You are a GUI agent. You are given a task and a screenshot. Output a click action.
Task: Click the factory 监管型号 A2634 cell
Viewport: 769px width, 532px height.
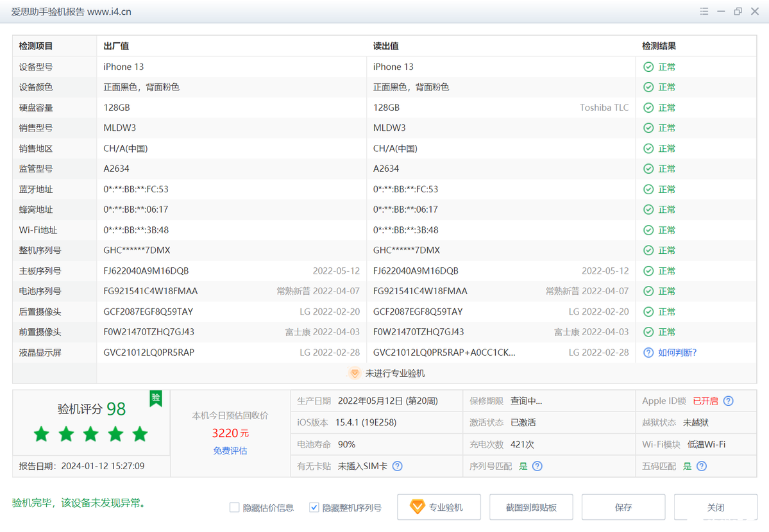[x=116, y=169]
